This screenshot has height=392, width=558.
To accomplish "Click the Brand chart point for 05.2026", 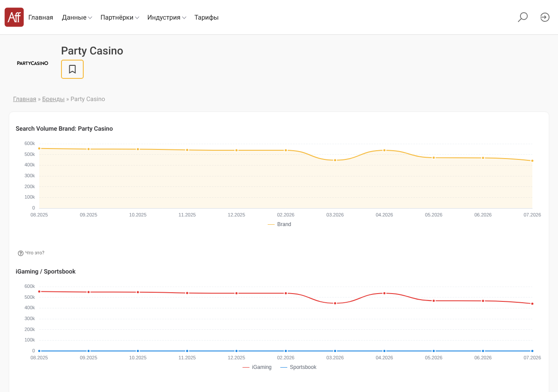I will 434,158.
